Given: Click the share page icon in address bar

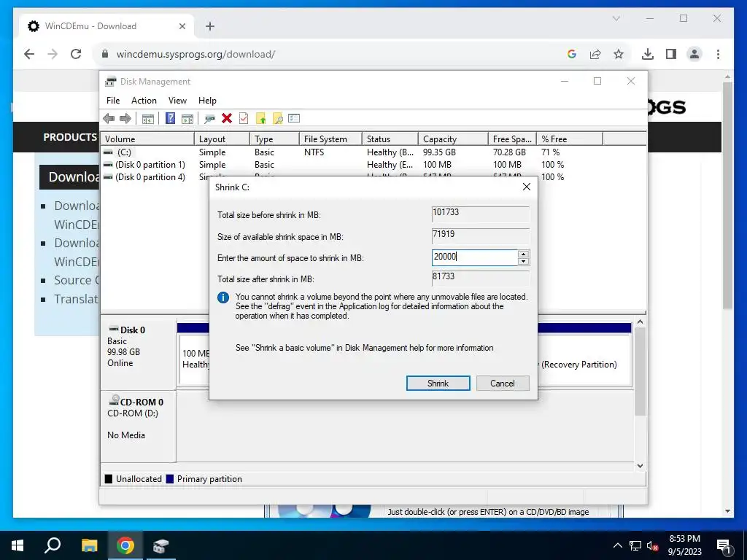Looking at the screenshot, I should pos(595,54).
